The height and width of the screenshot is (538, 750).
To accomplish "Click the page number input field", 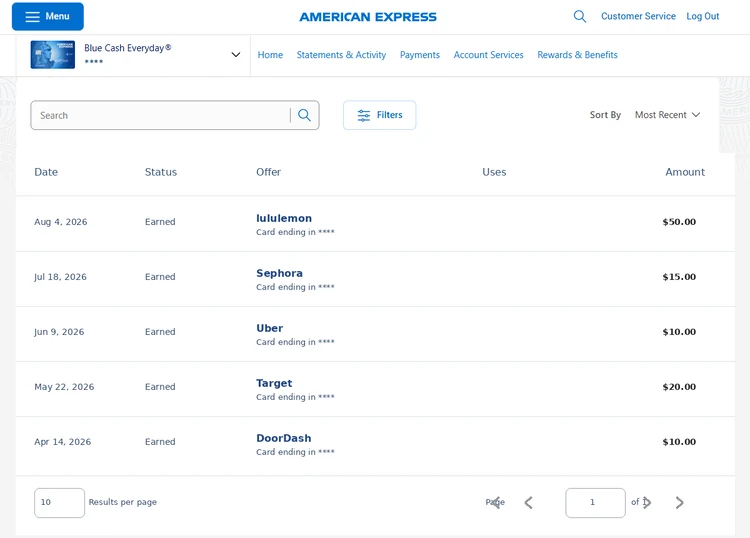I will (x=595, y=503).
